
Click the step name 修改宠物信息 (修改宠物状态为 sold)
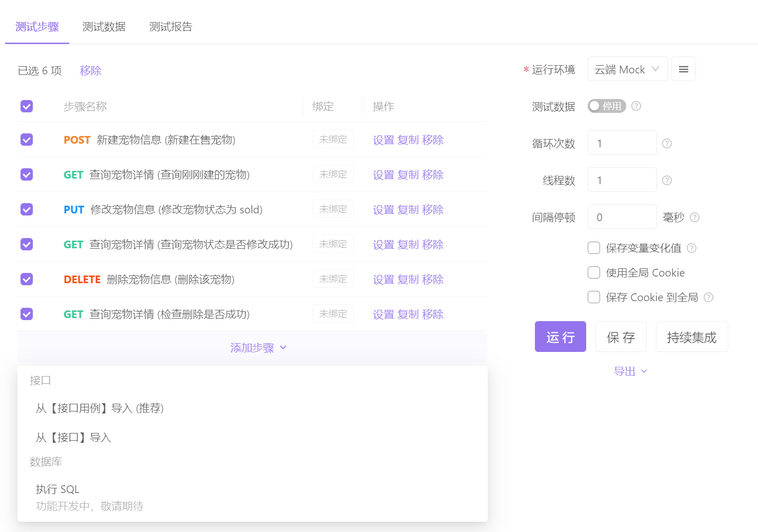click(176, 210)
